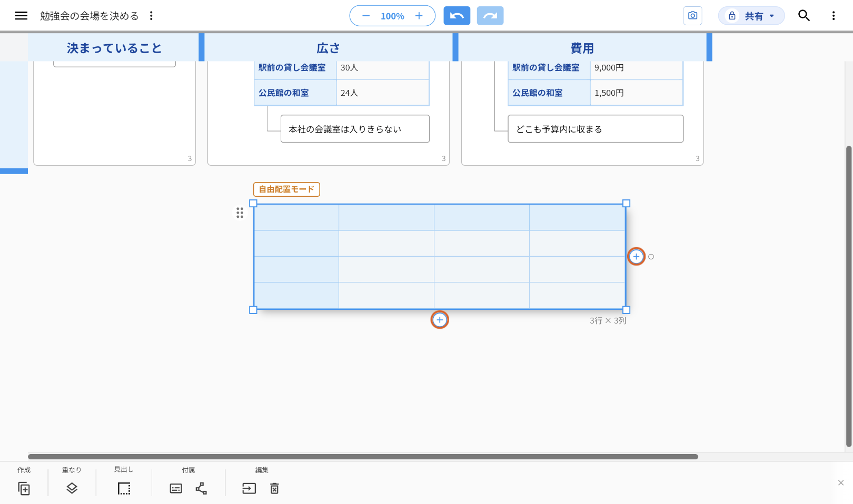Screen dimensions: 853x504
Task: Click the 自由配置モード label
Action: coord(286,189)
